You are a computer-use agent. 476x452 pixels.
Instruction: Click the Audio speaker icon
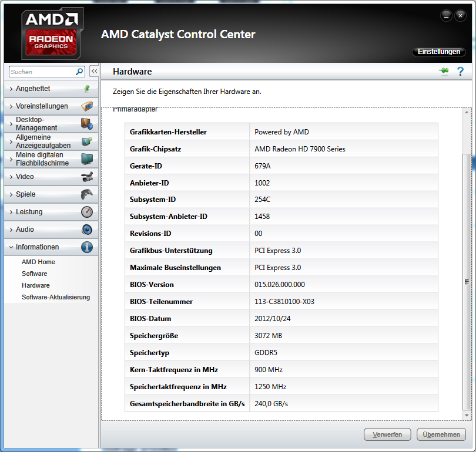coord(87,230)
